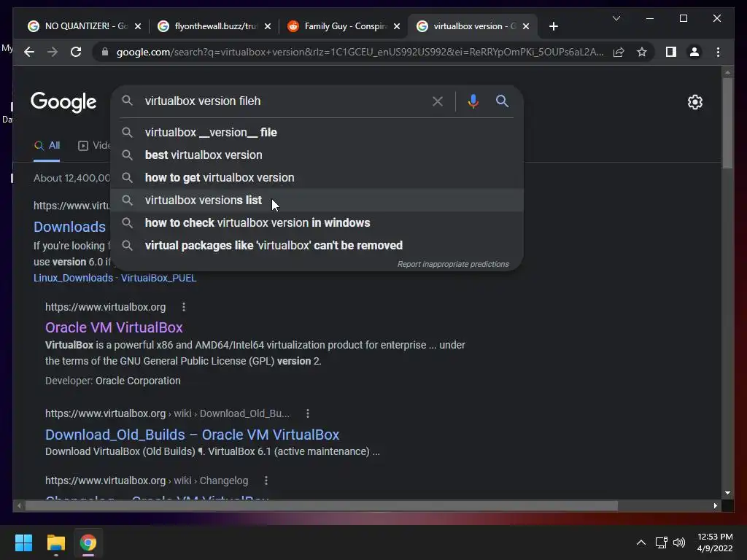This screenshot has width=747, height=560.
Task: Select the All search filter
Action: (x=47, y=146)
